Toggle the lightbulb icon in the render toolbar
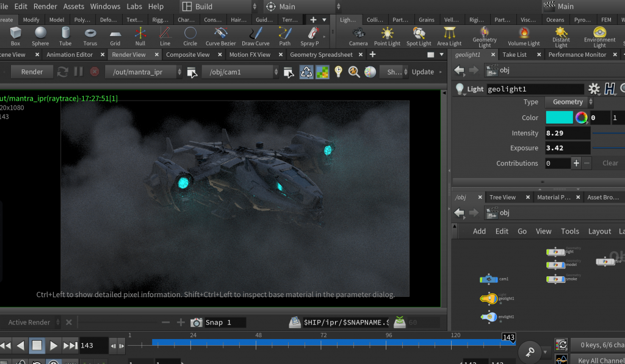Viewport: 625px width, 364px height. 338,72
